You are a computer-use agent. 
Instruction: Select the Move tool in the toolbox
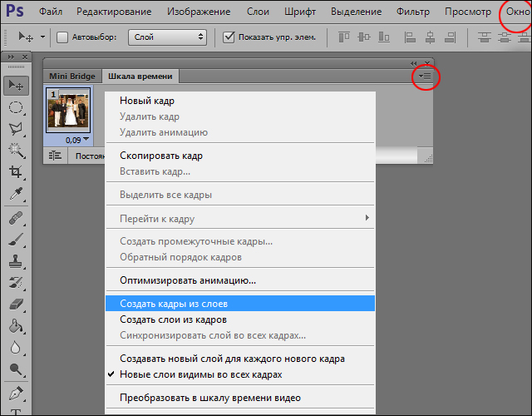click(16, 85)
